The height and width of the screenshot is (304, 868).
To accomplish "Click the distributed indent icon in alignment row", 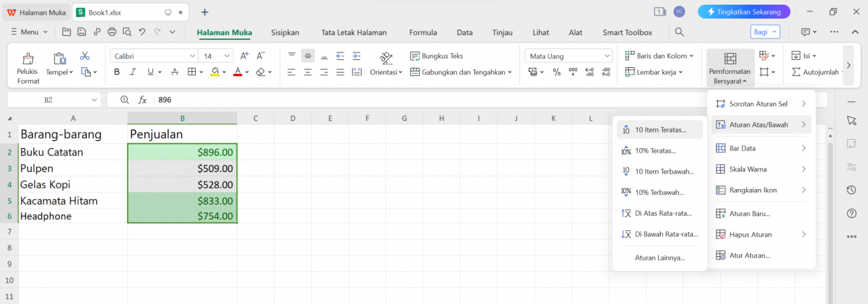I will [357, 72].
